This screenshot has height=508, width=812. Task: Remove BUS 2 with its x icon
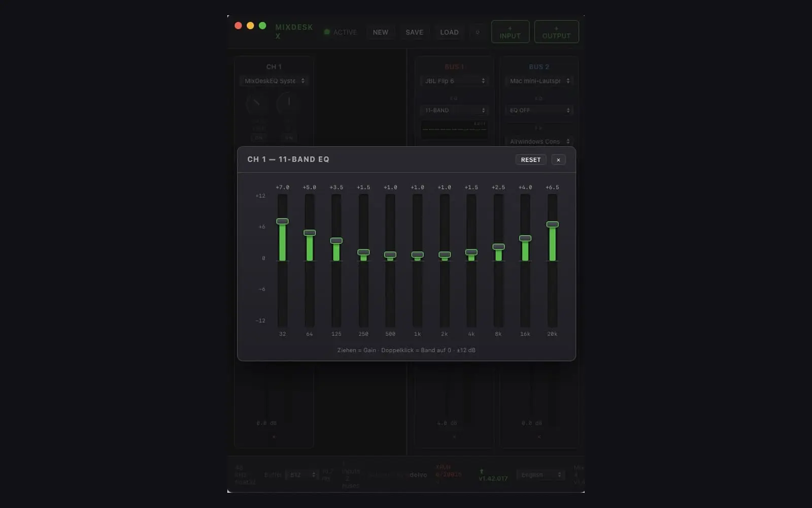539,437
